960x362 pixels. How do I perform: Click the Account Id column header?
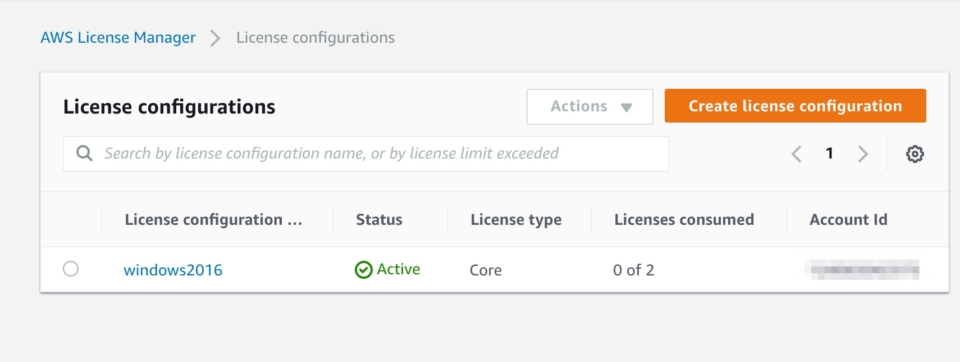tap(849, 220)
